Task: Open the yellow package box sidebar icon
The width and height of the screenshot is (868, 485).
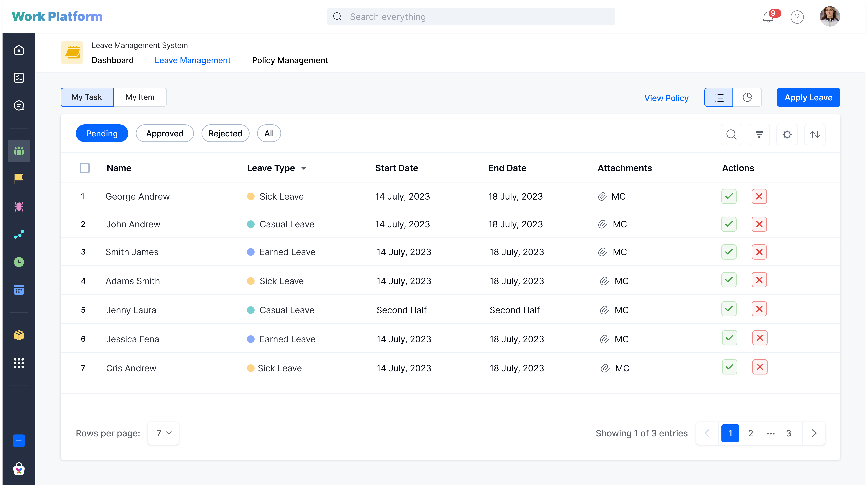Action: 19,335
